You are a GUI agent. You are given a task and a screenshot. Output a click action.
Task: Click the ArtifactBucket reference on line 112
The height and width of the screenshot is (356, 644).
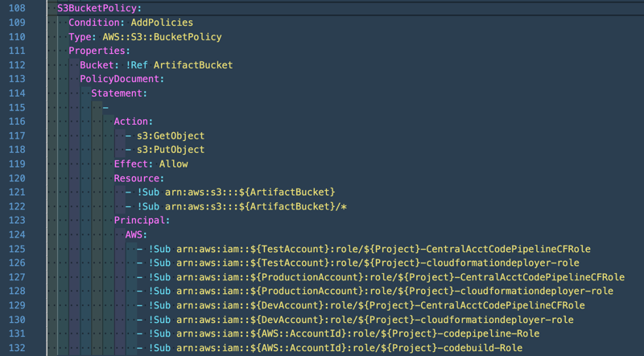tap(193, 65)
